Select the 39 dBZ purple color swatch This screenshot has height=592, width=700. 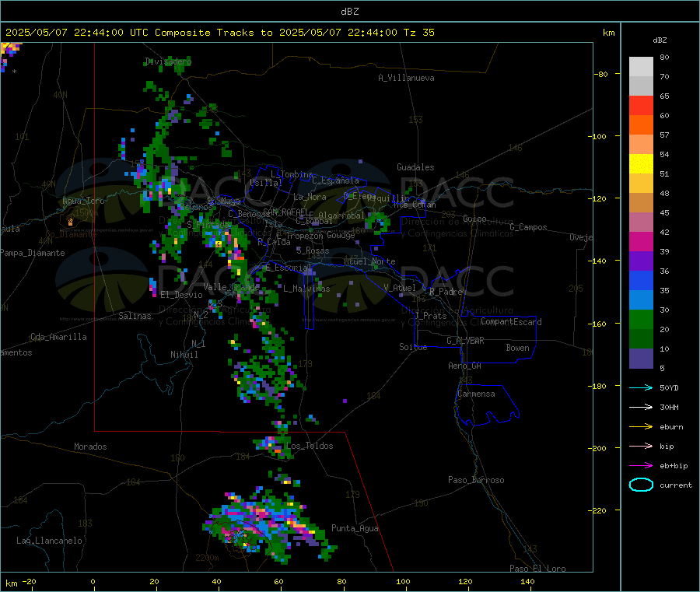coord(641,261)
